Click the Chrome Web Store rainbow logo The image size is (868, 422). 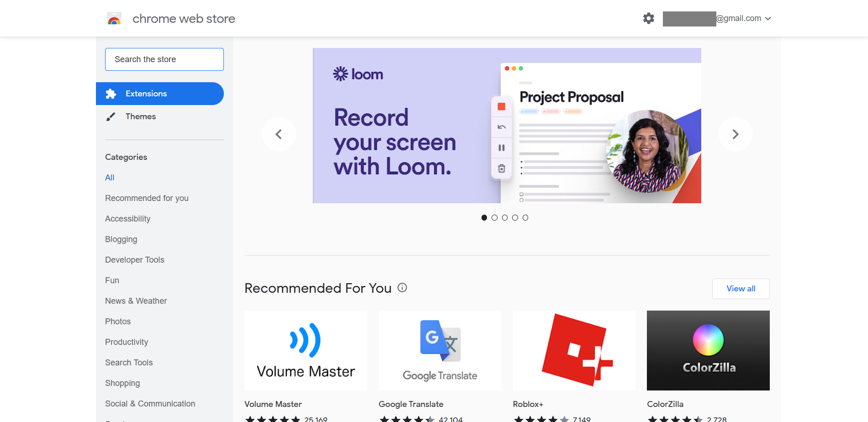click(114, 18)
